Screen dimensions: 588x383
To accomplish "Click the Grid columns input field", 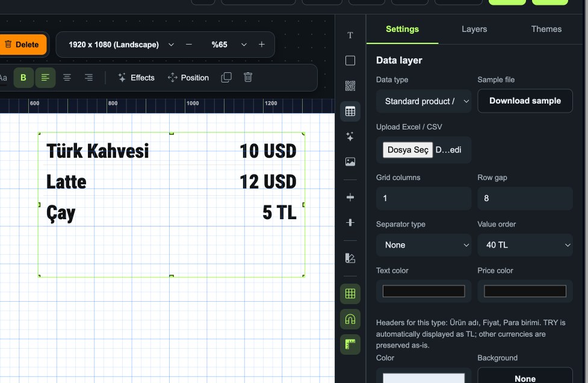I will (424, 199).
